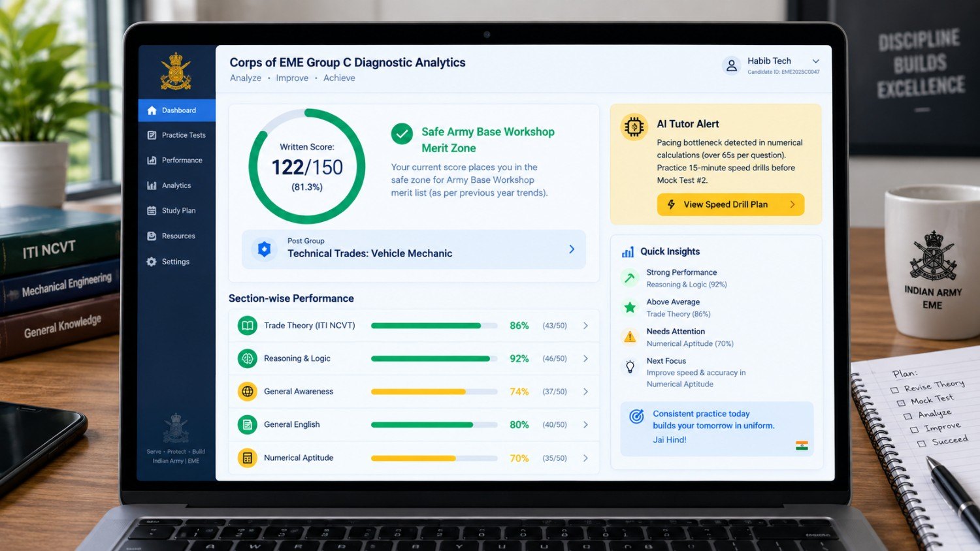
Task: Open the Habib Tech account dropdown arrow
Action: [x=815, y=61]
